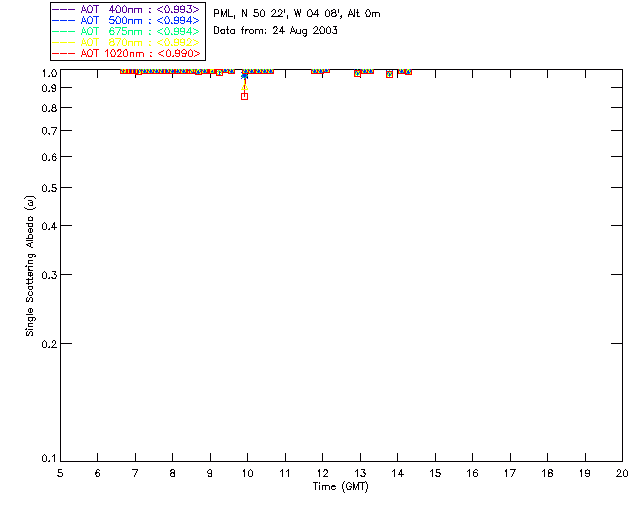
Task: Click the y-axis tick label 0.4
Action: [x=49, y=226]
